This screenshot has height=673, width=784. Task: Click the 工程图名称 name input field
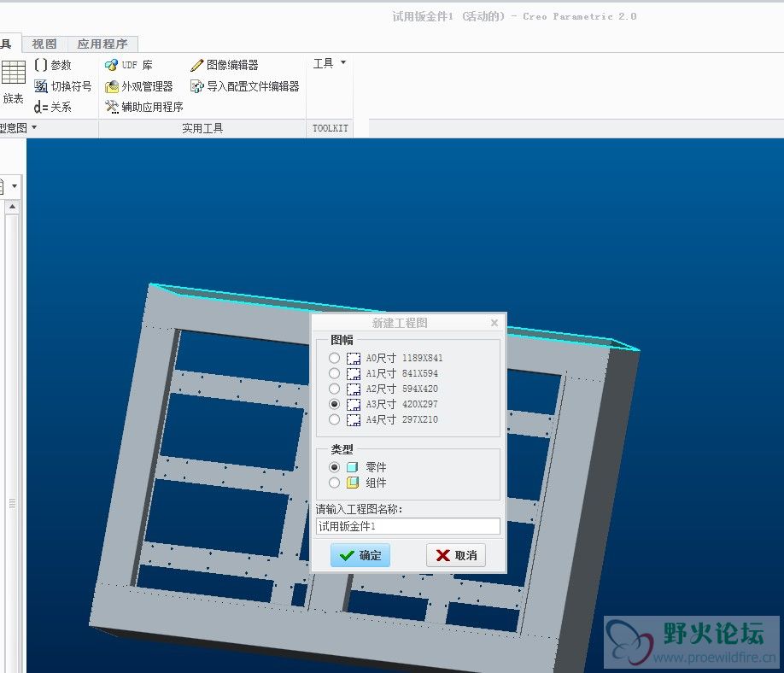408,526
